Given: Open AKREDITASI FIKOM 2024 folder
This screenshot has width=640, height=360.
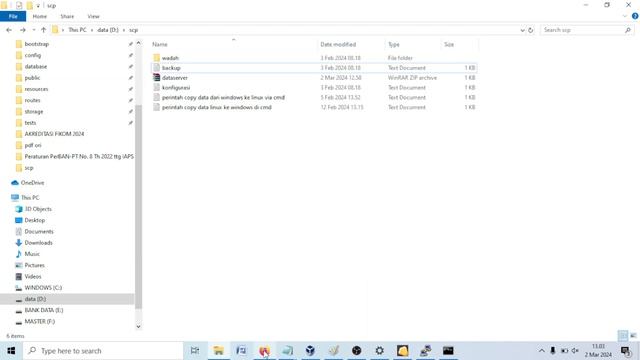Looking at the screenshot, I should coord(54,134).
